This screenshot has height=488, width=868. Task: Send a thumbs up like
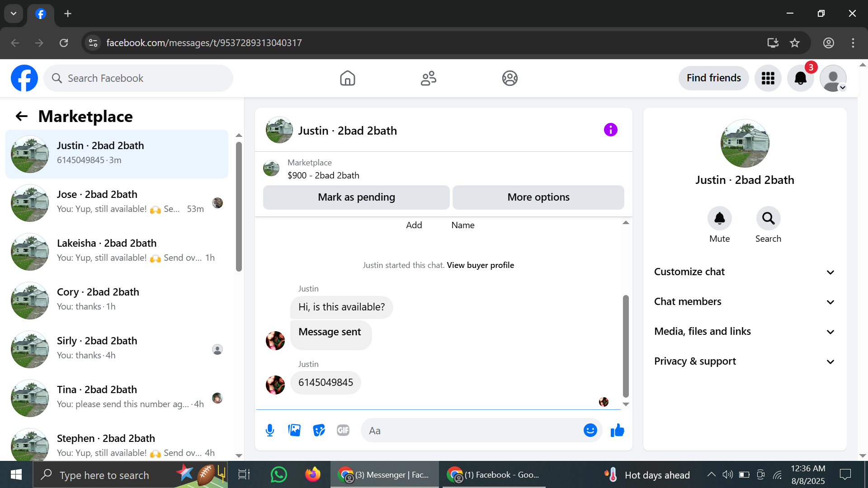617,431
